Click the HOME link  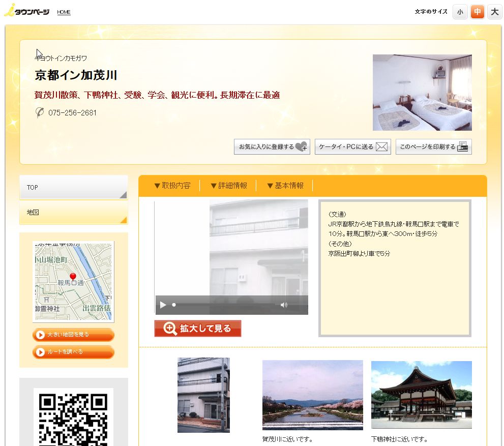[x=64, y=12]
